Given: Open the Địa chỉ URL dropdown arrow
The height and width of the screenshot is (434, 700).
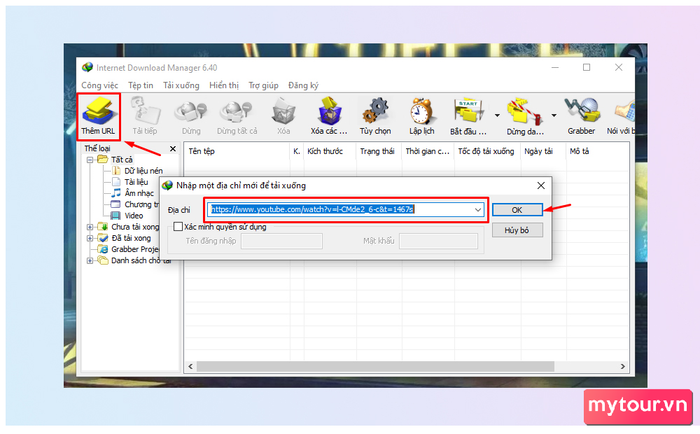Looking at the screenshot, I should pyautogui.click(x=478, y=209).
